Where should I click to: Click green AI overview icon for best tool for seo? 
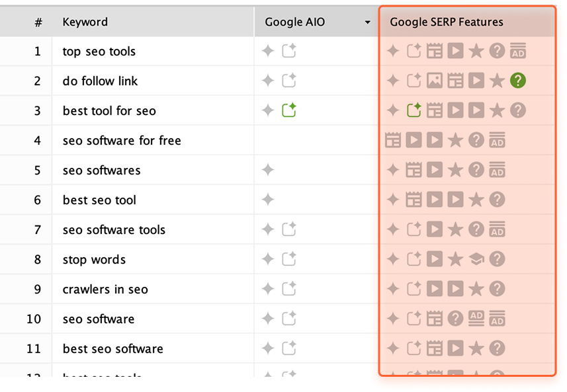point(289,110)
